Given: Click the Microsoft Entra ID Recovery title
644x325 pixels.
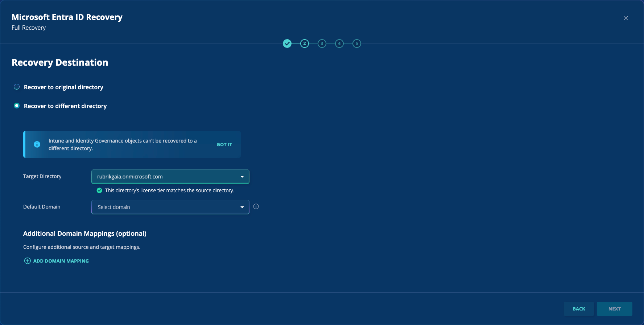Looking at the screenshot, I should tap(67, 17).
